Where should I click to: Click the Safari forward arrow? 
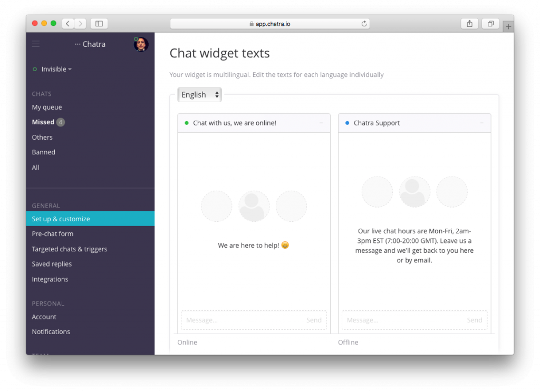pos(80,24)
